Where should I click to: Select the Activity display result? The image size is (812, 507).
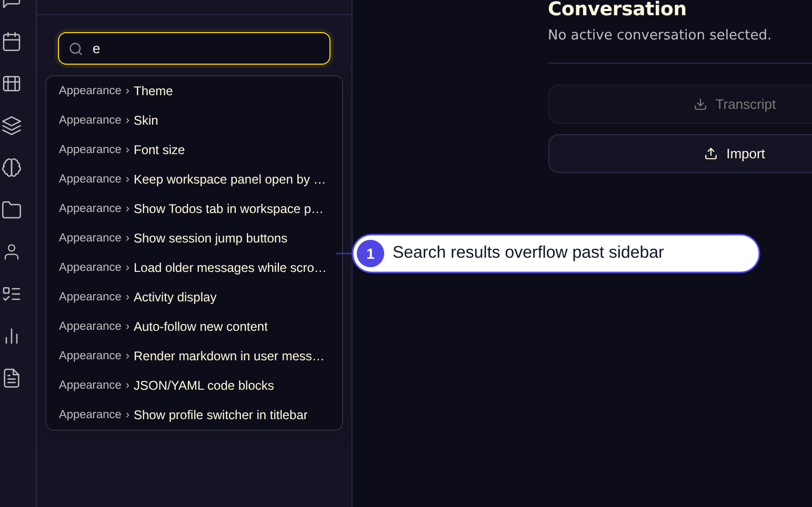[x=194, y=297]
